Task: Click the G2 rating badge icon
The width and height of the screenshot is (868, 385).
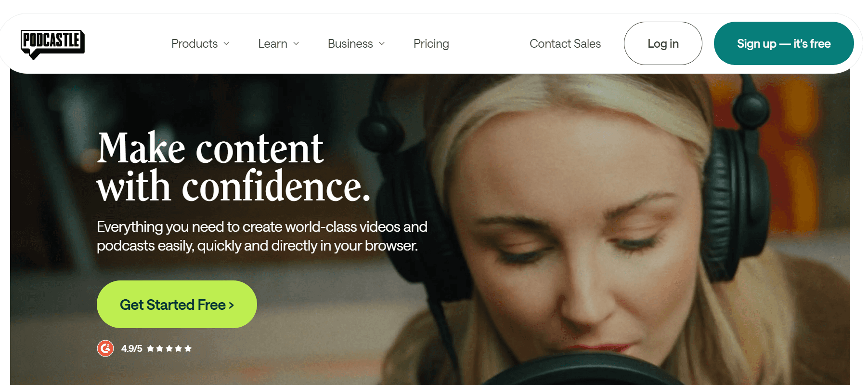Action: click(105, 348)
